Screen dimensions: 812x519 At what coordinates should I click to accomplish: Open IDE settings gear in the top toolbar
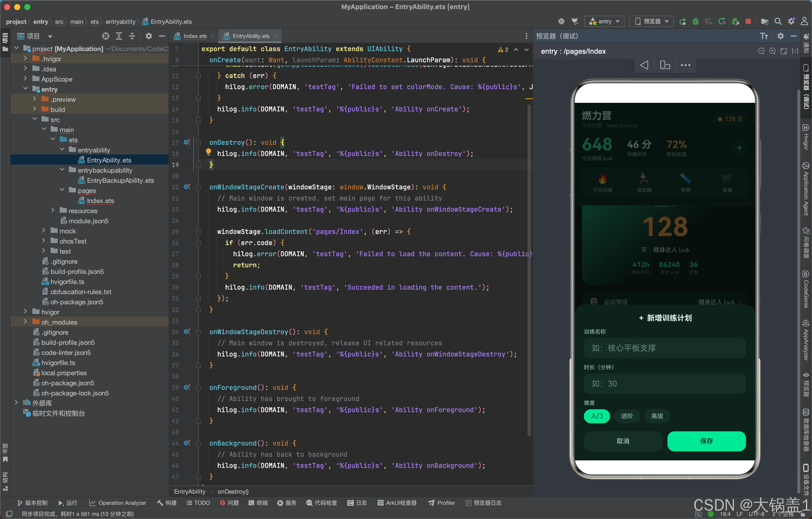click(791, 22)
